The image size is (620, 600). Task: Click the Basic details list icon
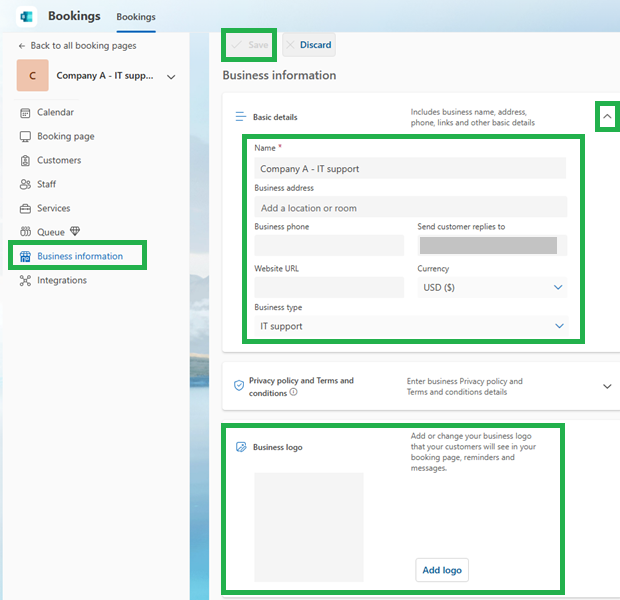tap(240, 117)
